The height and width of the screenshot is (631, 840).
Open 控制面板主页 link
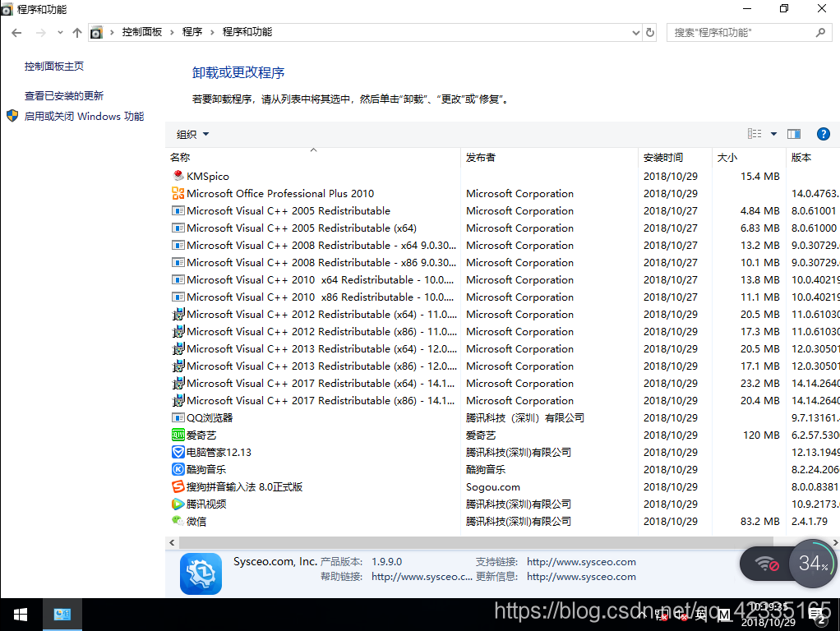(x=54, y=67)
